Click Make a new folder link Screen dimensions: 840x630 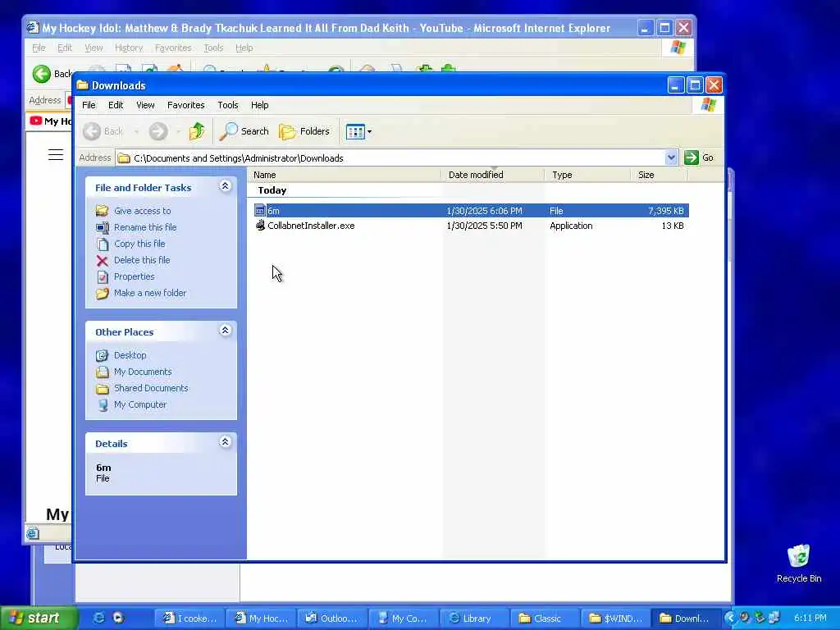click(150, 293)
